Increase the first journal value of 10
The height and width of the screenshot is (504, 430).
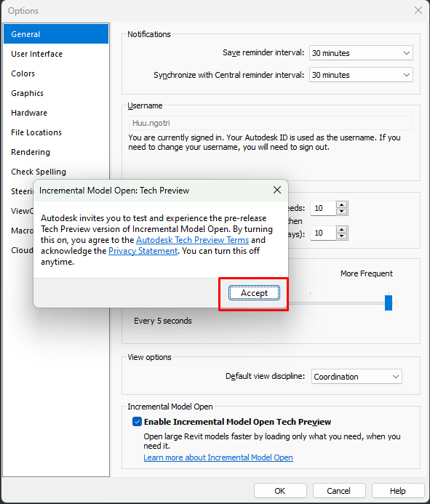click(x=341, y=204)
